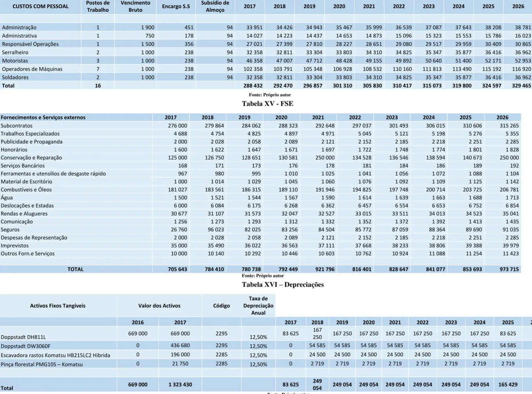The width and height of the screenshot is (532, 394).
Task: Select the Doppstadt DW3060F row label
Action: click(25, 346)
